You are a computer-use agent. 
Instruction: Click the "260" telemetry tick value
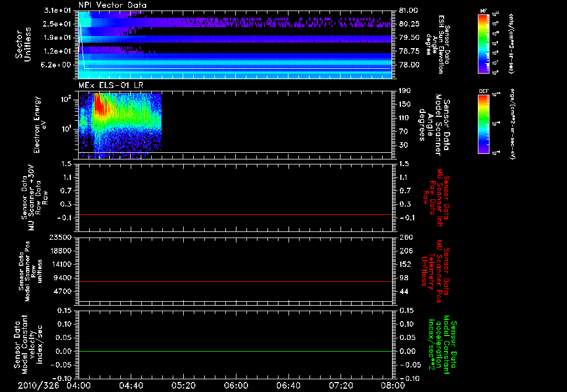click(x=405, y=238)
